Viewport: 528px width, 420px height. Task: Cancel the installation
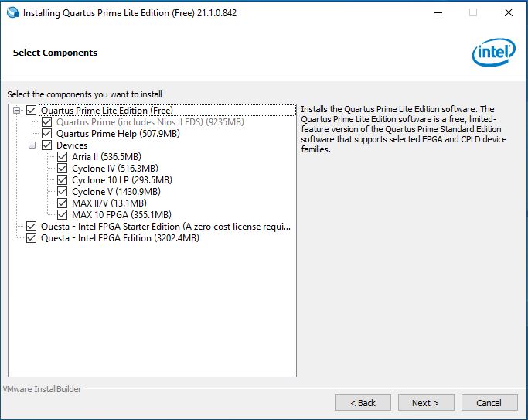[489, 403]
